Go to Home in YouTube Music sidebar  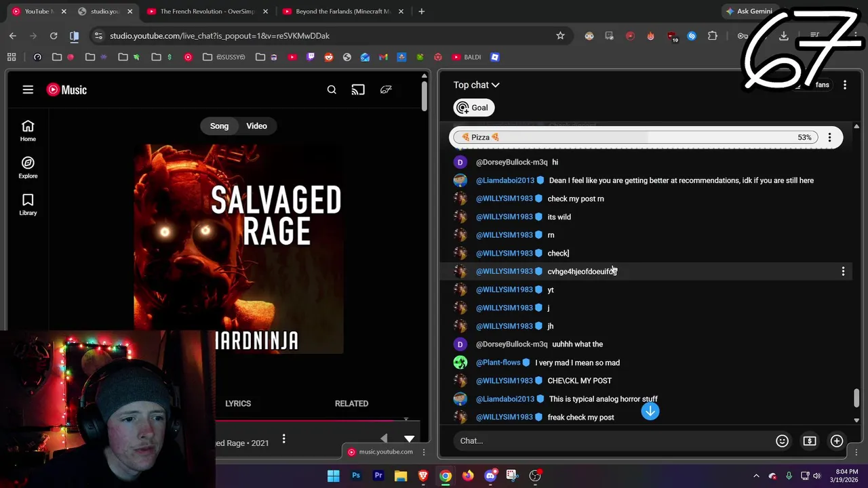(x=28, y=131)
